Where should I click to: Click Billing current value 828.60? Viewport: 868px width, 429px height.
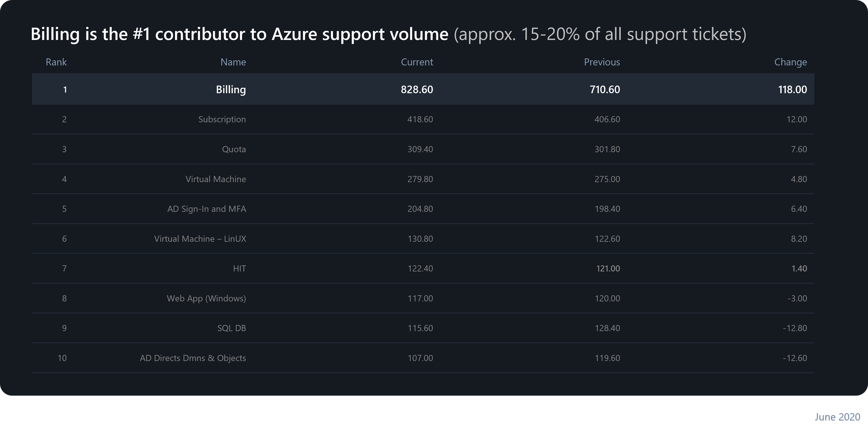417,90
